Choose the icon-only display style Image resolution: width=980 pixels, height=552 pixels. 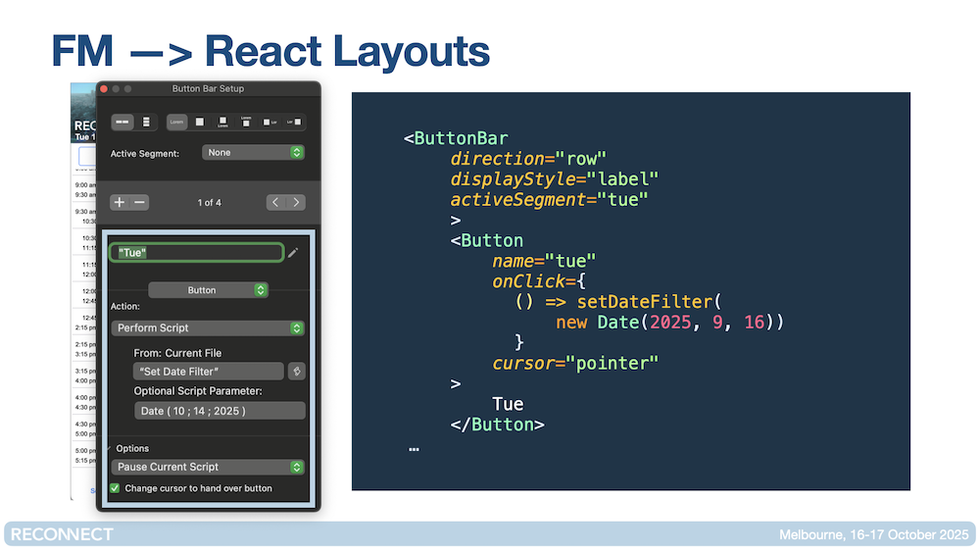[x=200, y=123]
